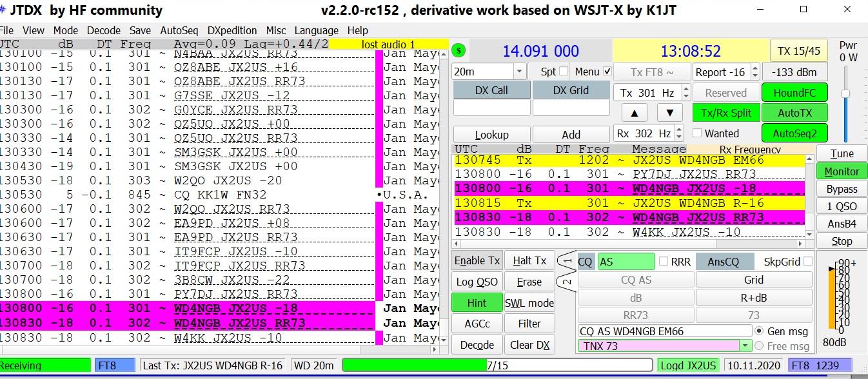Tick the SkpGrid checkbox
This screenshot has width=868, height=379.
[807, 261]
